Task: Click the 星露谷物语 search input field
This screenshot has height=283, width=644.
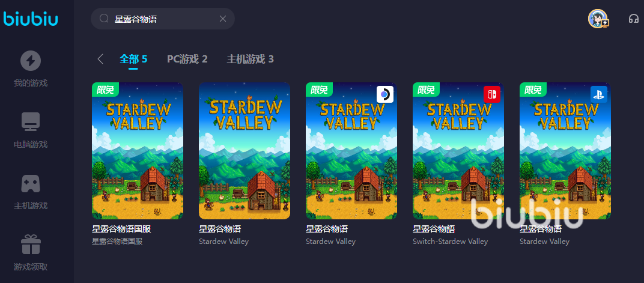Action: coord(163,19)
